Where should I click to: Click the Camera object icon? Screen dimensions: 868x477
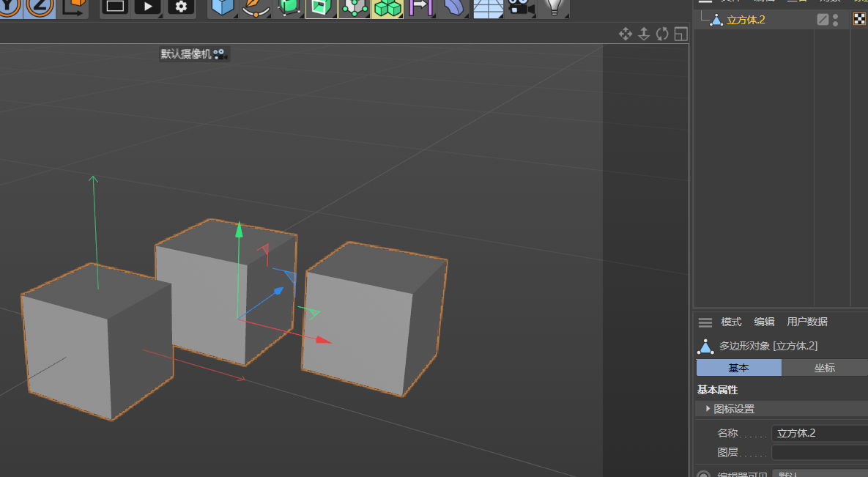click(519, 7)
